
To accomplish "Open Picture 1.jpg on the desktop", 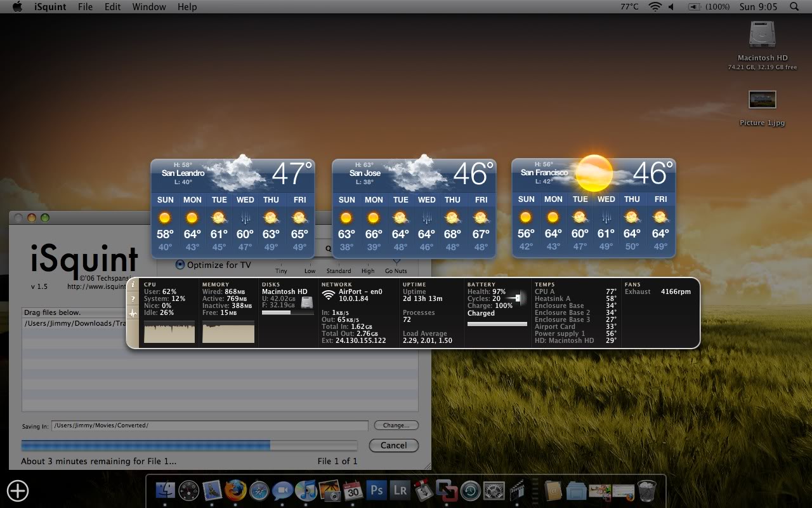I will pyautogui.click(x=762, y=100).
